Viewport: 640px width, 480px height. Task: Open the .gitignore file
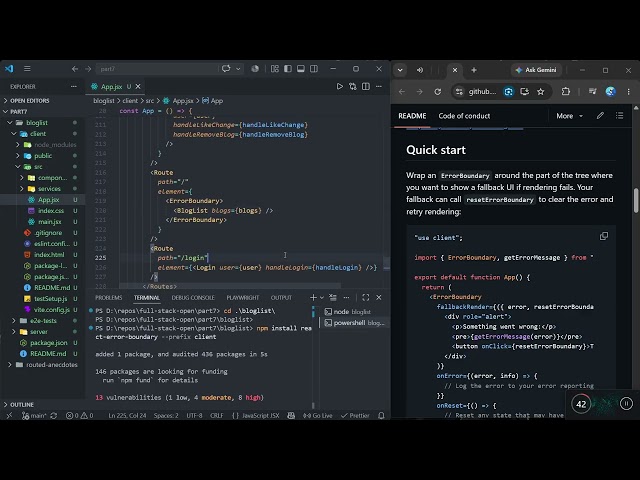point(48,233)
